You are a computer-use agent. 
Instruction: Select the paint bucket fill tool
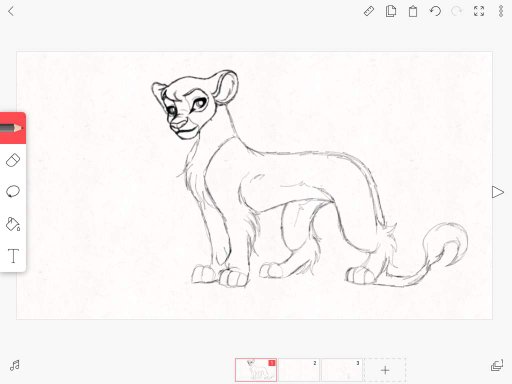13,224
